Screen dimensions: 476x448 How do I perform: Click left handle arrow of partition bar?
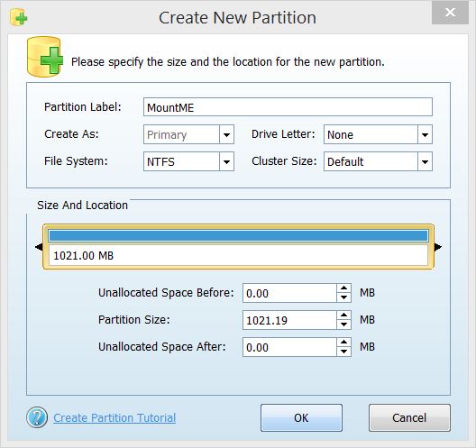[x=39, y=247]
